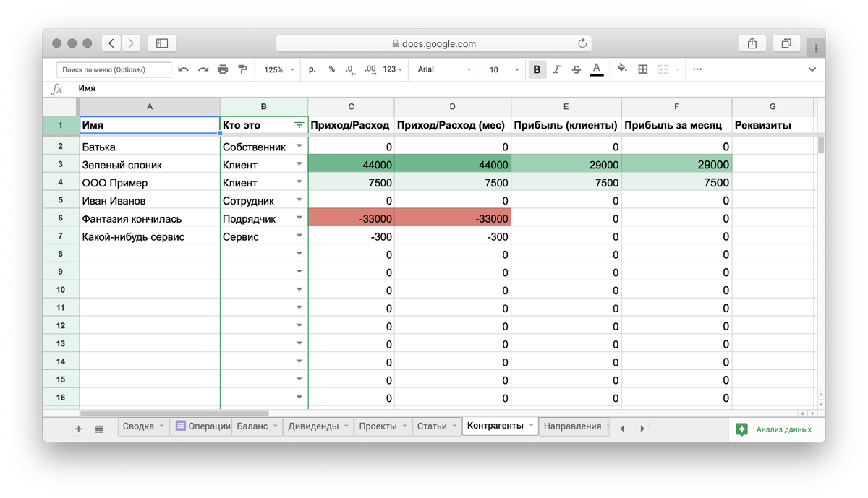Click the Safari share icon
This screenshot has height=498, width=868.
click(752, 43)
